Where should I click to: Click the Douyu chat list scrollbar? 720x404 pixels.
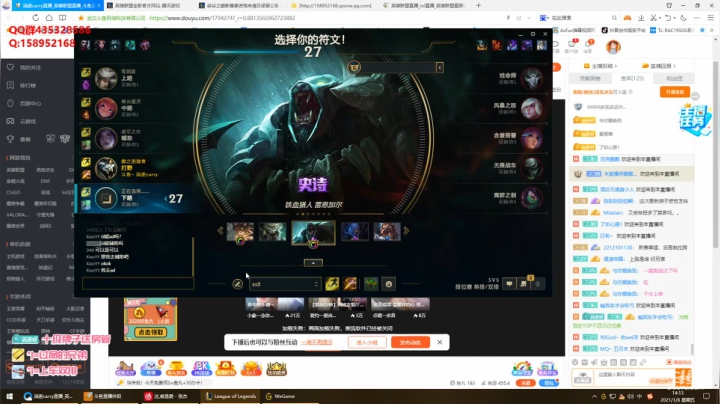pyautogui.click(x=692, y=348)
